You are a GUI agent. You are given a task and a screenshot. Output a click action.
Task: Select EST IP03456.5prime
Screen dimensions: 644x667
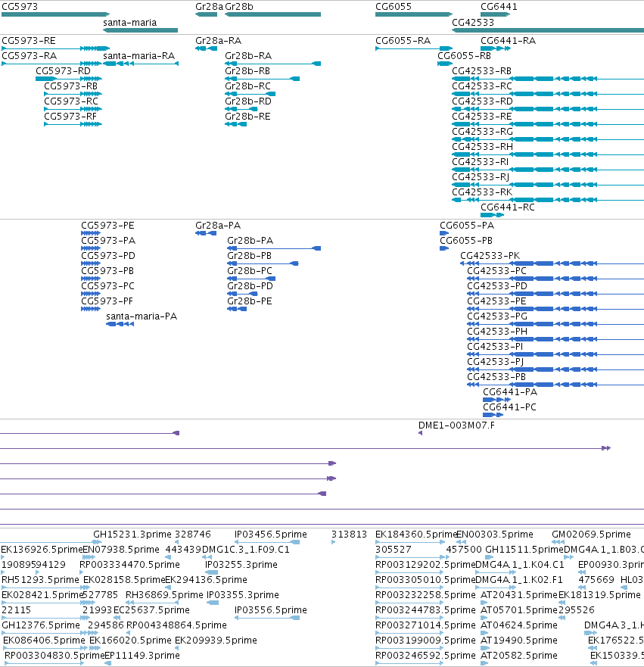click(267, 542)
